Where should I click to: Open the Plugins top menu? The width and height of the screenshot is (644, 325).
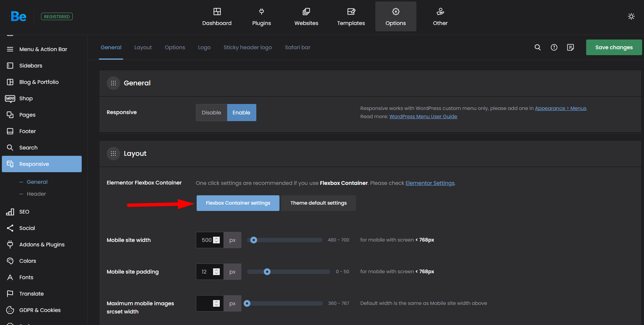pos(262,16)
